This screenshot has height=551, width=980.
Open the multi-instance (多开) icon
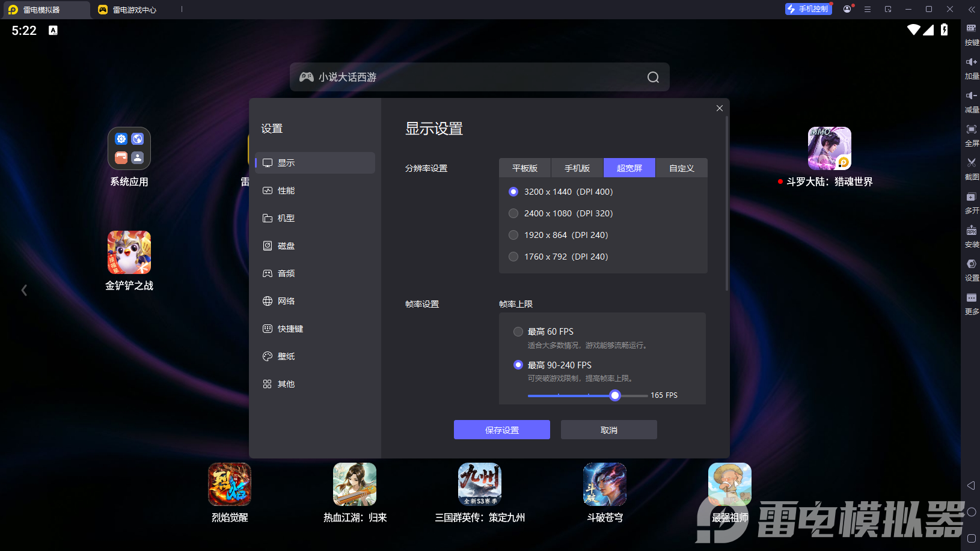(971, 197)
